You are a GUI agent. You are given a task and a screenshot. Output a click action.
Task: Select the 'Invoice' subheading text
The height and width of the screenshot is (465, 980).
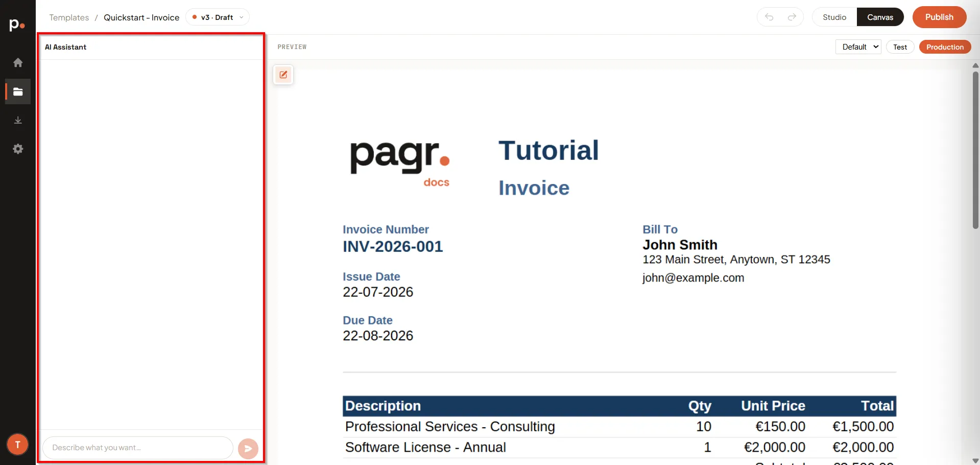534,188
